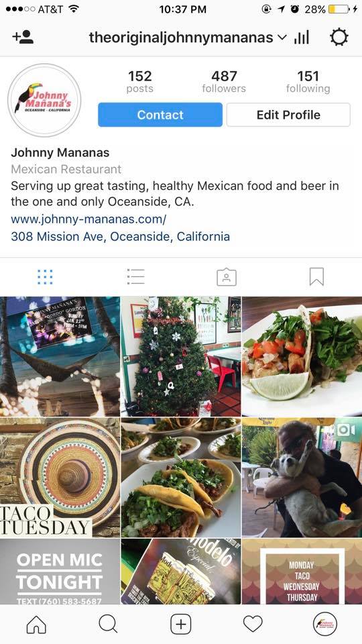Open the Taco Tuesday sombrero post
Screen dimensions: 362x644
[60, 478]
